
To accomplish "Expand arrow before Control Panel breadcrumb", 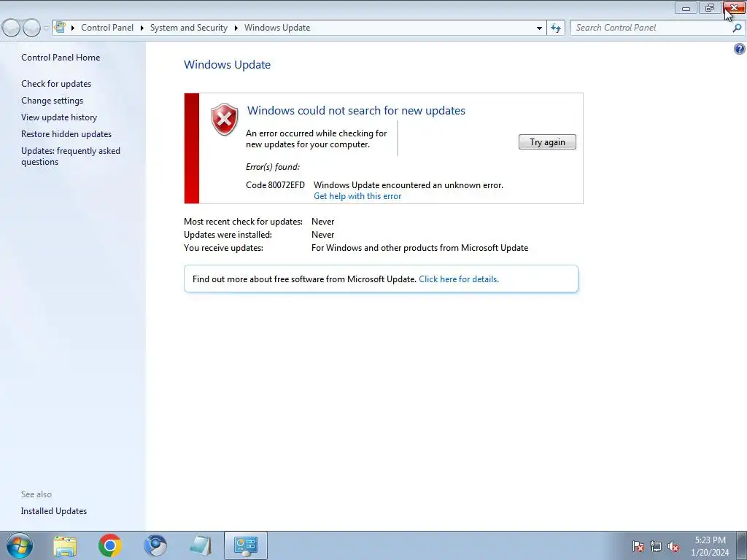I will 73,28.
